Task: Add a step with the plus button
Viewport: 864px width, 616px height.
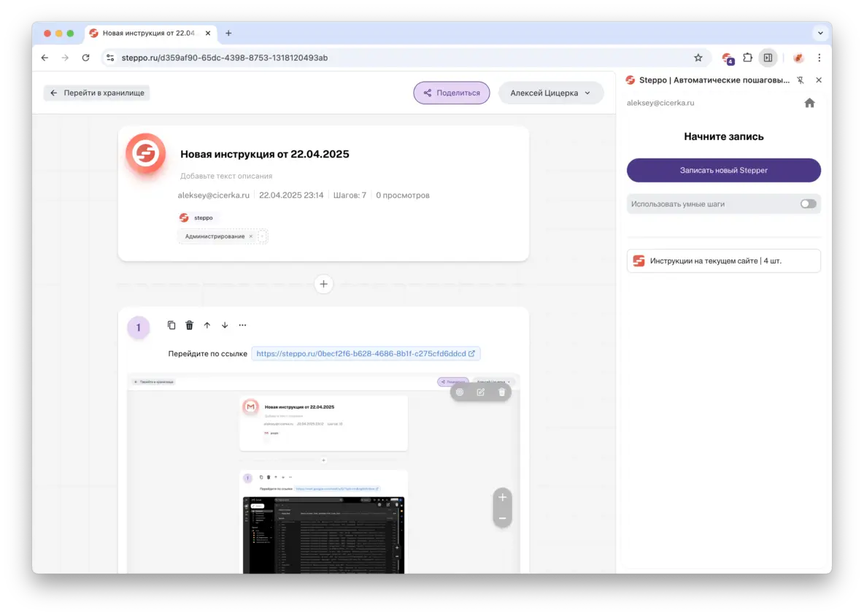Action: click(323, 285)
